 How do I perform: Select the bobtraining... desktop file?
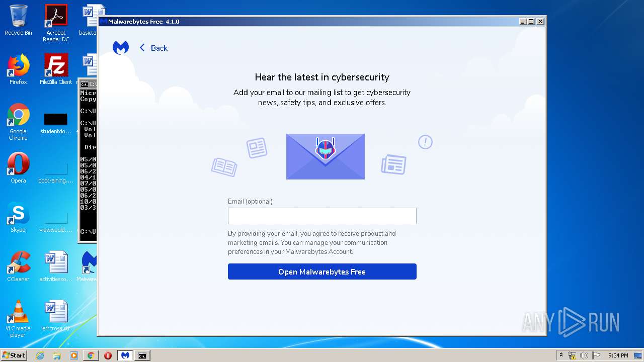pos(56,172)
